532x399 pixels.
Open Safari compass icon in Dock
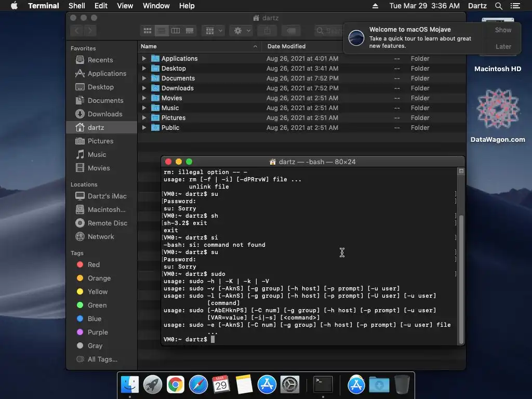coord(198,385)
